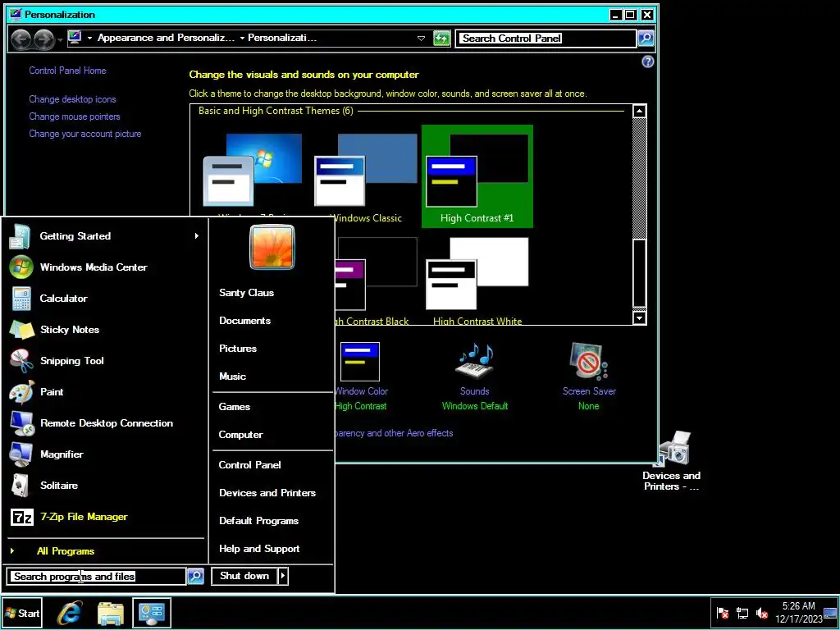
Task: Expand Getting Started submenu arrow
Action: point(197,235)
